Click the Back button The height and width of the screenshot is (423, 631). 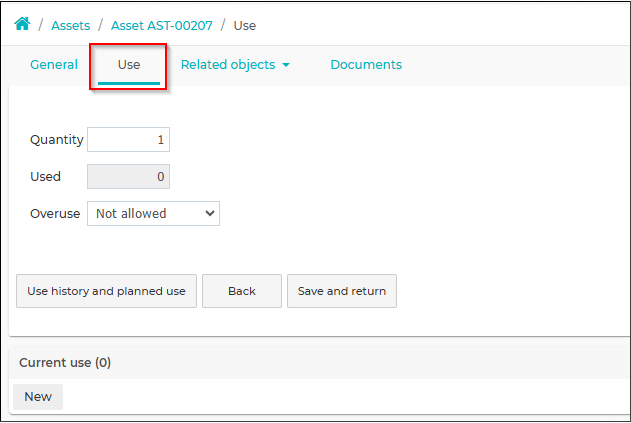point(242,291)
